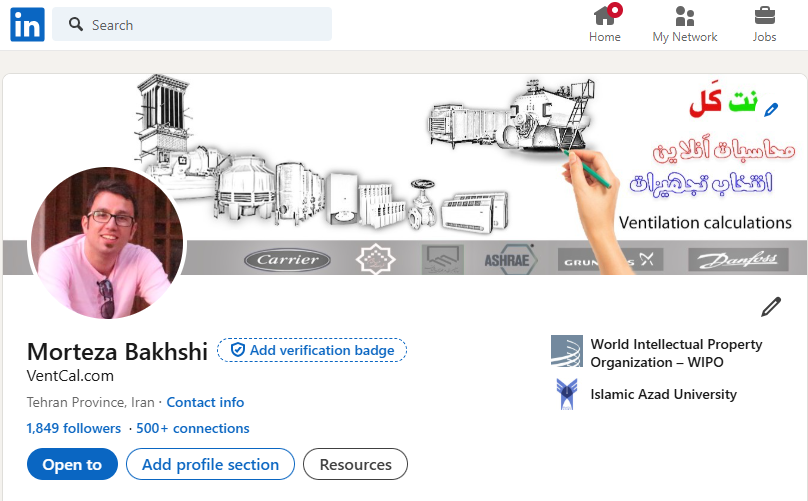Viewport: 808px width, 501px height.
Task: Open the Jobs tab
Action: pyautogui.click(x=764, y=24)
